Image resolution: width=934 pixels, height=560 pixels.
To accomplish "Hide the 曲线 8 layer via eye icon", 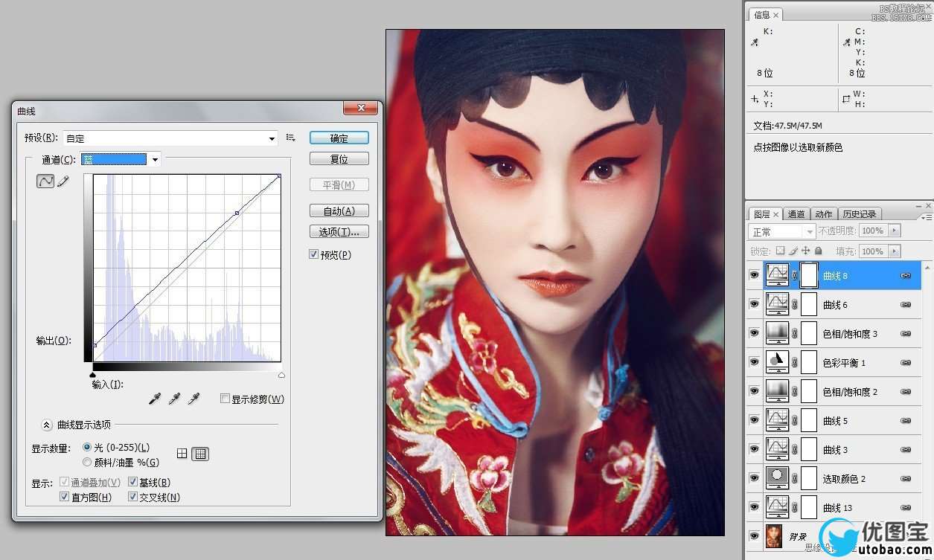I will (x=755, y=275).
